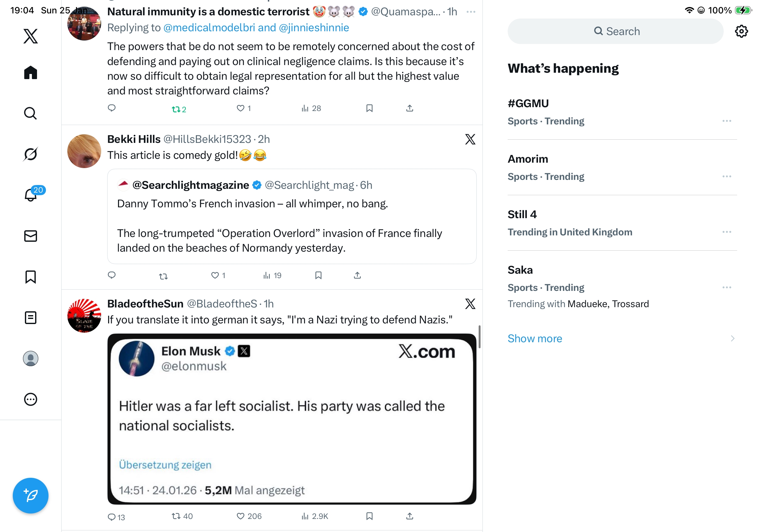This screenshot has height=532, width=762.
Task: Open Notifications bell with 20 badge
Action: click(31, 195)
